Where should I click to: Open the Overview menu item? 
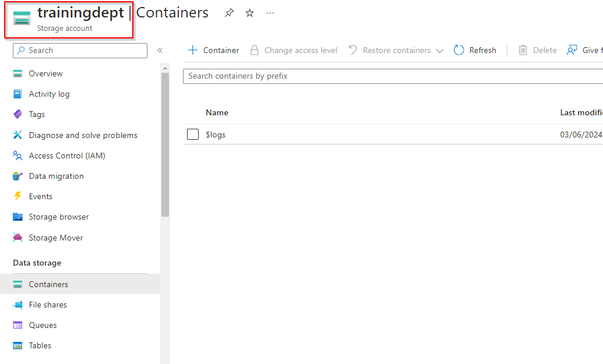[45, 73]
